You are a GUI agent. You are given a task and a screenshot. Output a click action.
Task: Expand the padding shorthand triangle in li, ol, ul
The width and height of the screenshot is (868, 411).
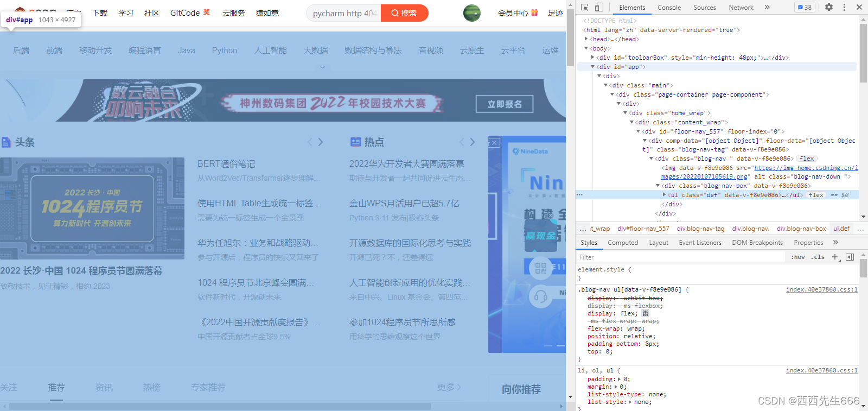620,380
